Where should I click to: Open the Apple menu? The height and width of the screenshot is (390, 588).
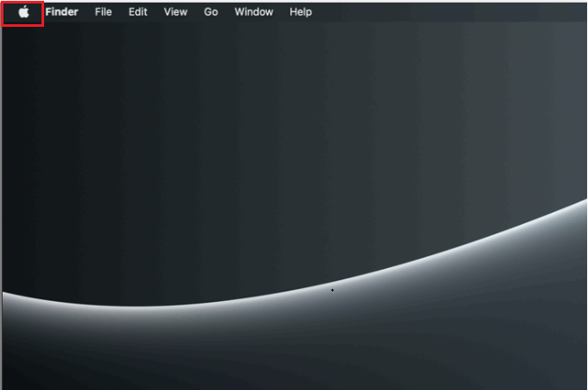click(x=23, y=12)
